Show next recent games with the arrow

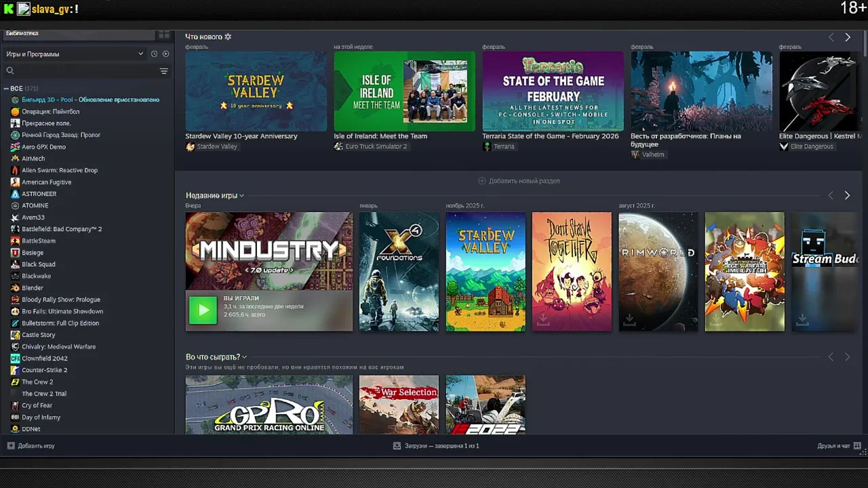click(848, 195)
